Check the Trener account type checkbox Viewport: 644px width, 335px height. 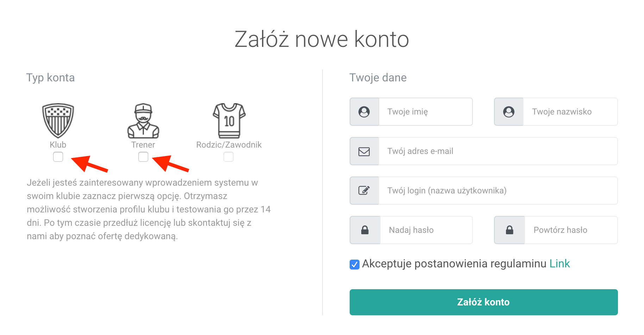click(143, 157)
